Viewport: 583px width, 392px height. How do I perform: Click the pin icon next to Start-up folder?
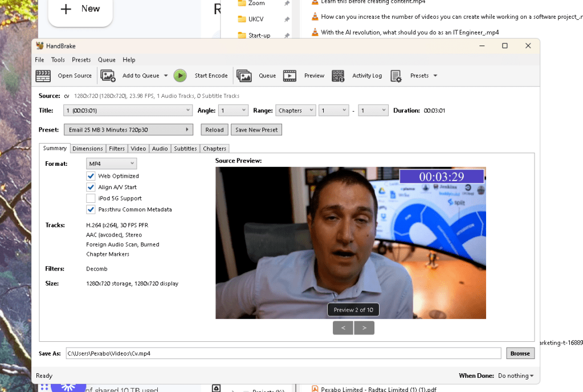point(287,36)
